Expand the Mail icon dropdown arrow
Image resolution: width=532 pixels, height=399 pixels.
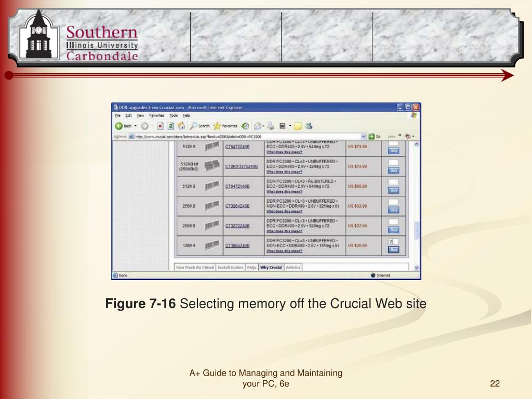(263, 126)
